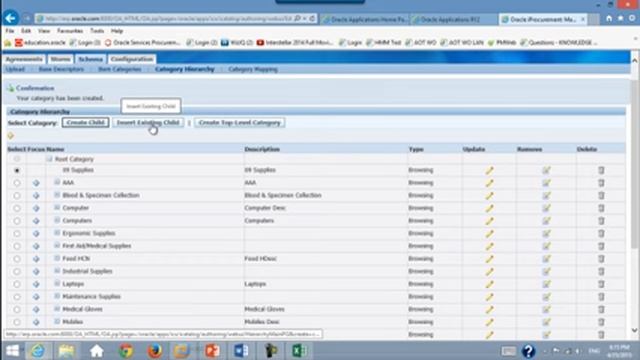Image resolution: width=640 pixels, height=360 pixels.
Task: Open Internet Explorer from the taskbar
Action: coord(38,351)
